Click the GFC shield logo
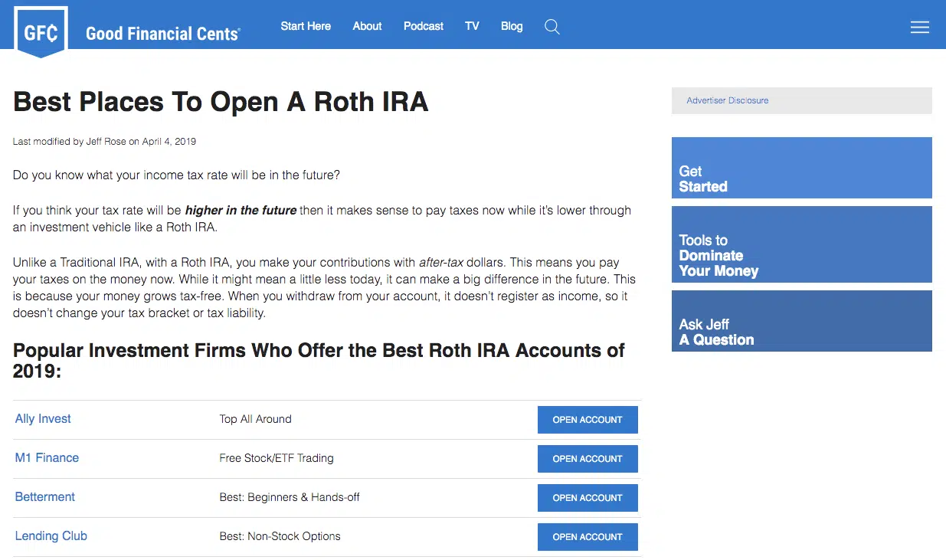 pos(41,31)
